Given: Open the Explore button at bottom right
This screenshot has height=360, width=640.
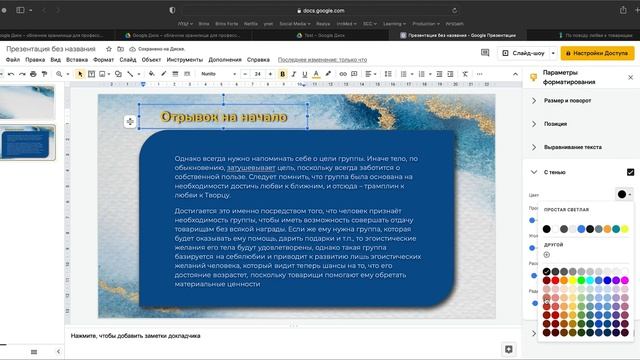Looking at the screenshot, I should point(509,349).
